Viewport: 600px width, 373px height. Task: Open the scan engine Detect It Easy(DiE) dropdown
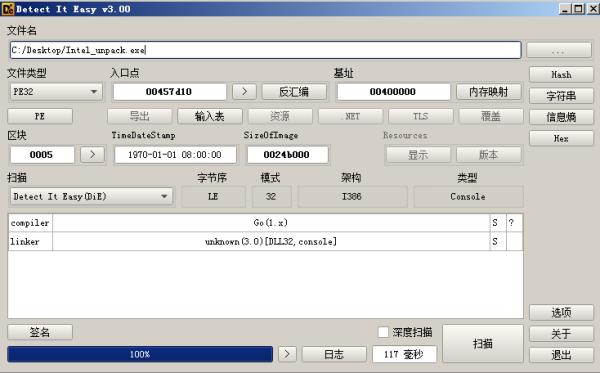pyautogui.click(x=91, y=197)
